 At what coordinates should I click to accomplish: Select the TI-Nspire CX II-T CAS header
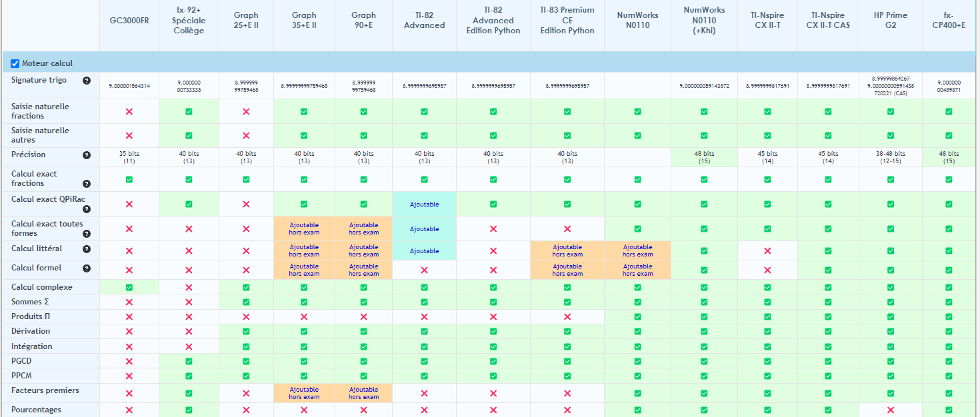(828, 21)
